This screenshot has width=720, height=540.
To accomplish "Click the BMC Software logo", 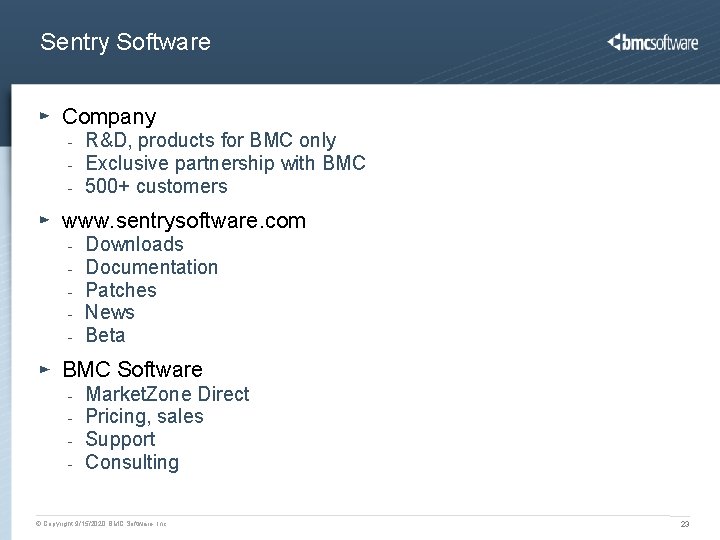I will 652,42.
